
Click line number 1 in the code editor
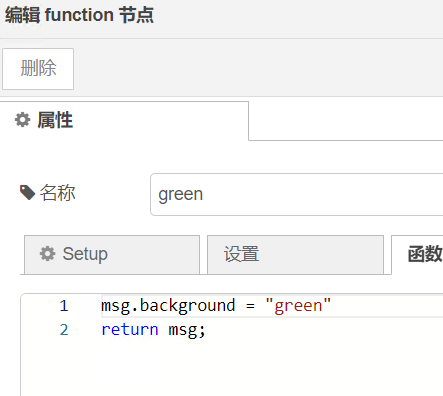pyautogui.click(x=64, y=306)
